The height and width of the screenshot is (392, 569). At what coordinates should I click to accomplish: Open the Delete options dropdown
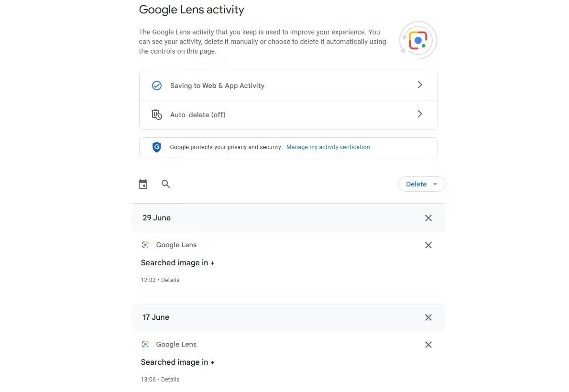[x=435, y=184]
